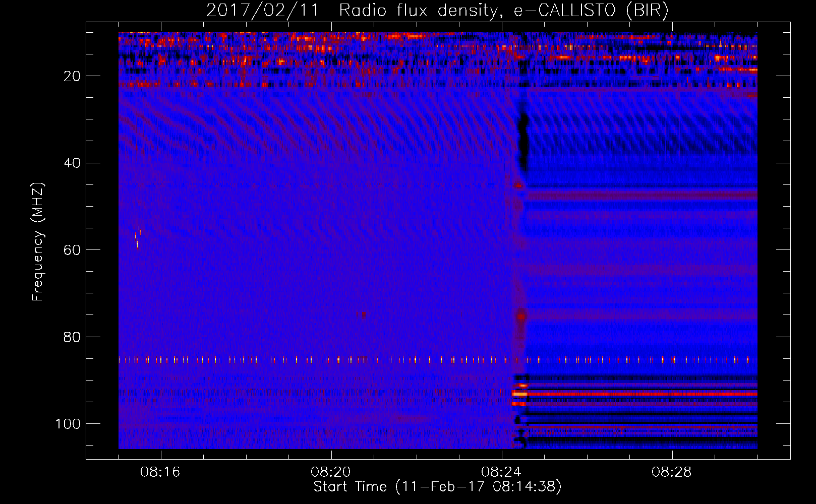Click the 08:24 time tick label

(501, 472)
